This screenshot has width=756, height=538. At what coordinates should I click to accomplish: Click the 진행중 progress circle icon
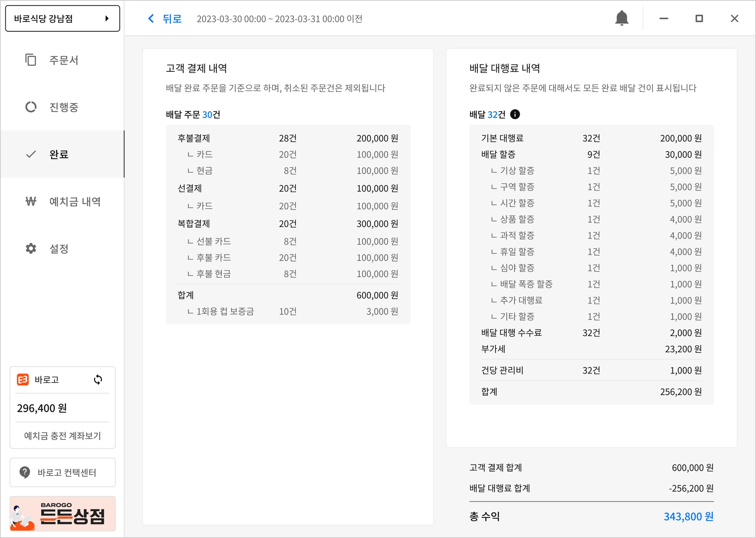point(31,107)
